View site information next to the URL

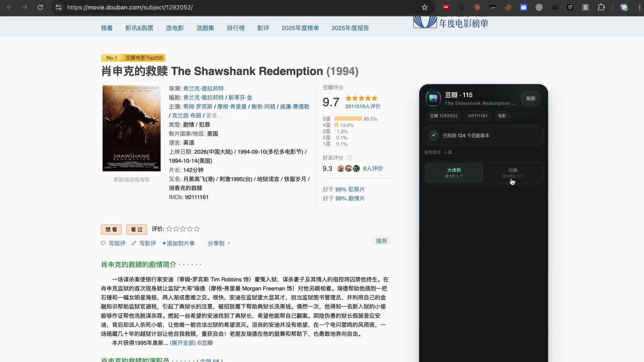[x=59, y=7]
